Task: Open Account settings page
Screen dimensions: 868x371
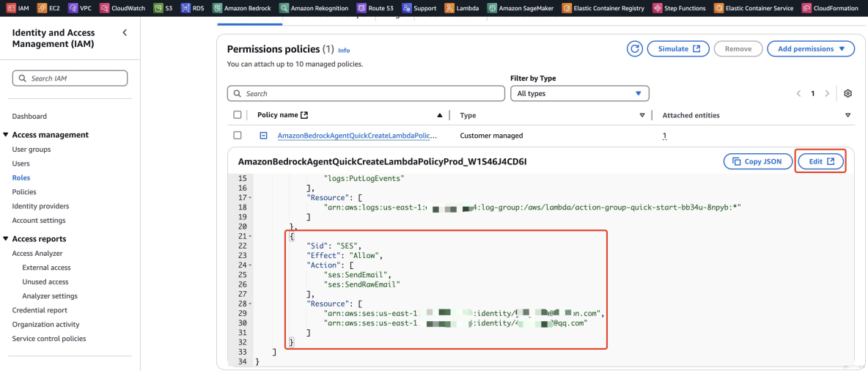Action: (x=39, y=221)
